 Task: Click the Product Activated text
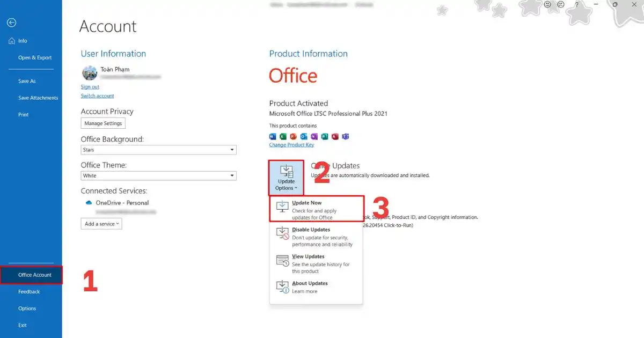click(298, 103)
